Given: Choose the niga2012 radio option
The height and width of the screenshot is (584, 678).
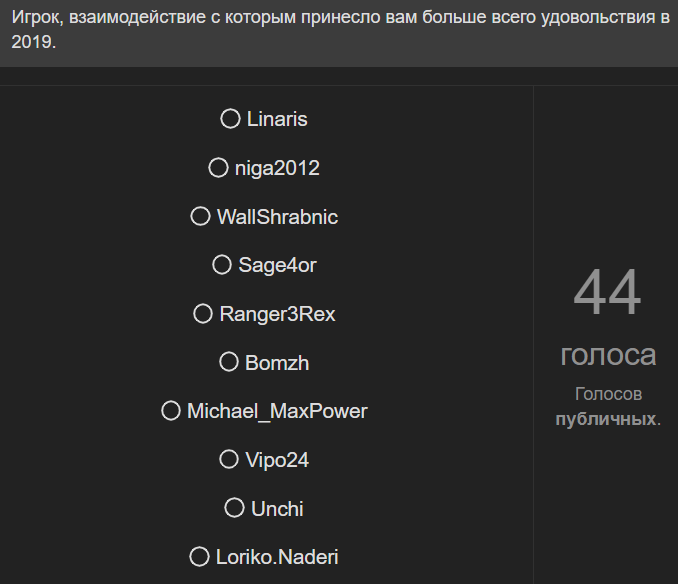Looking at the screenshot, I should click(x=218, y=168).
